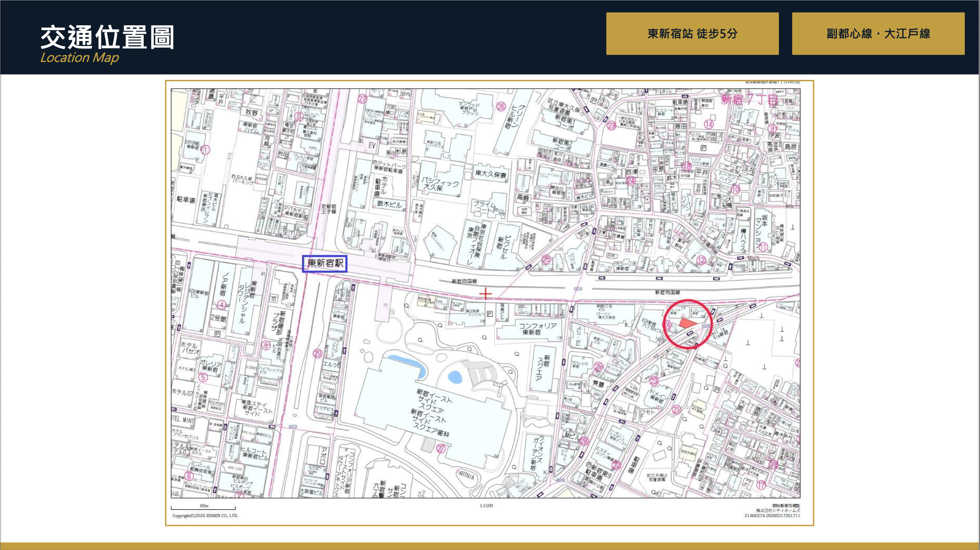
Task: Click the 東新宿ハイム building label
Action: click(x=252, y=128)
